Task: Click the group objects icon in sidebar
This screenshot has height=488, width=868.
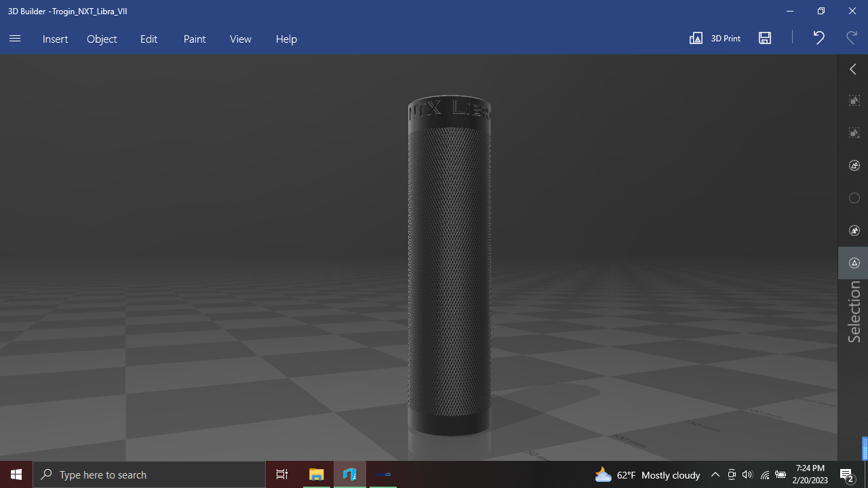Action: coord(854,100)
